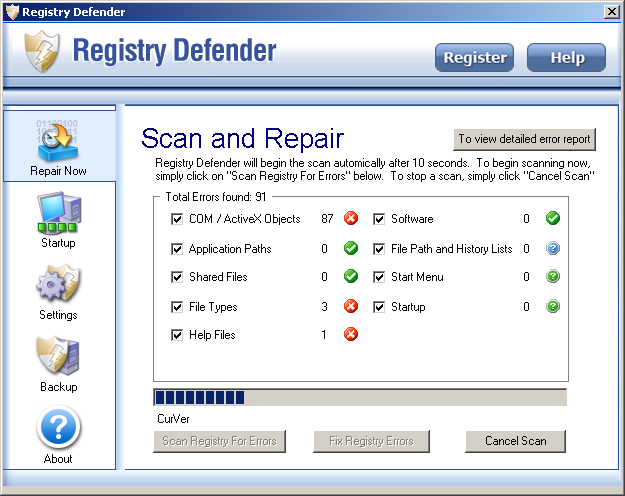Click the Scan and Repair heading
The image size is (625, 496).
tap(242, 139)
